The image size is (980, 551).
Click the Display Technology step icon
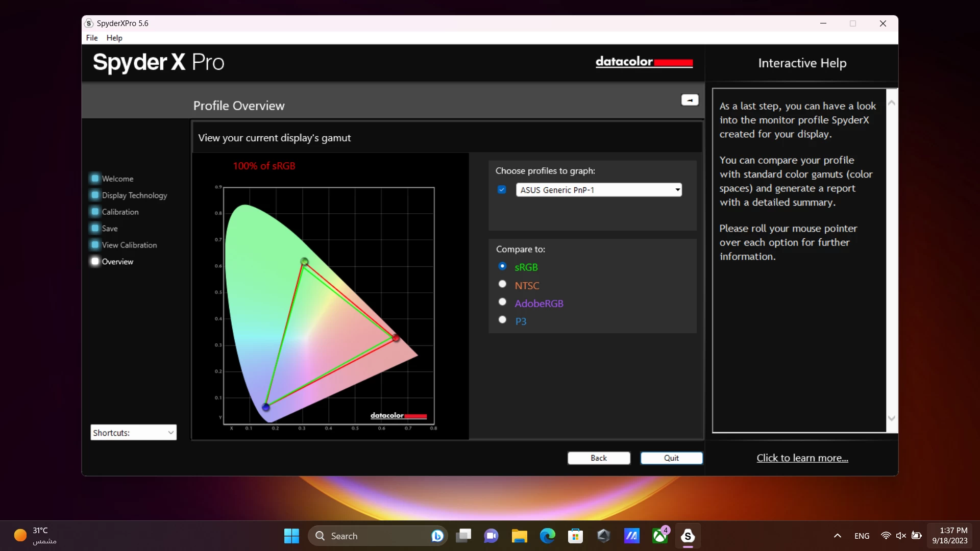point(95,195)
